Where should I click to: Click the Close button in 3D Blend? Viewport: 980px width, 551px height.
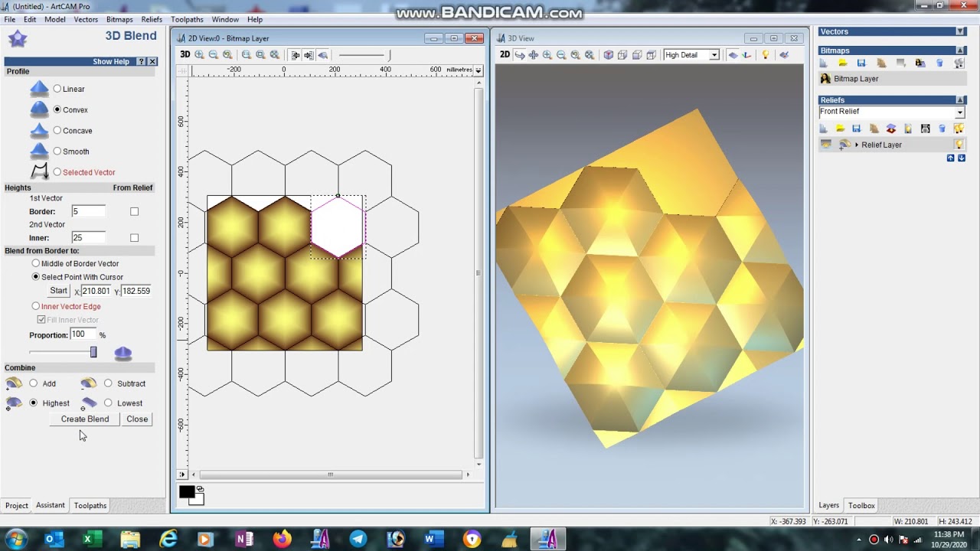(137, 419)
